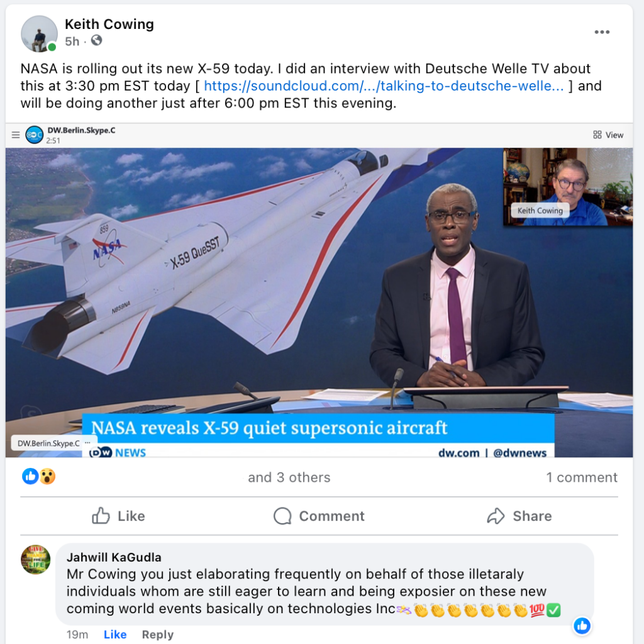Click the like badge on the comment

(x=582, y=626)
